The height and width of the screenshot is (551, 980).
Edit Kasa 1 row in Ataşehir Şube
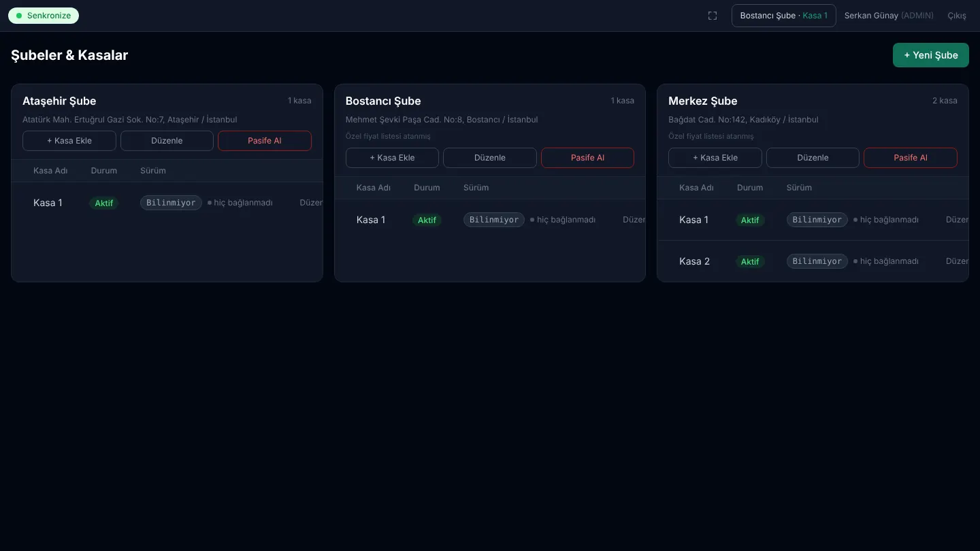click(x=311, y=203)
